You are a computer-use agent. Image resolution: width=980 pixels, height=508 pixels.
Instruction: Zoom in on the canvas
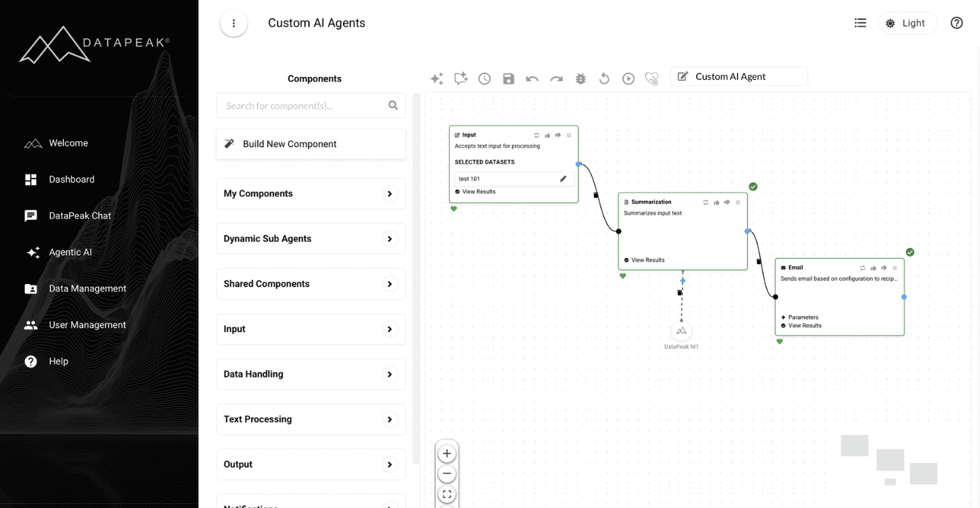[x=446, y=454]
